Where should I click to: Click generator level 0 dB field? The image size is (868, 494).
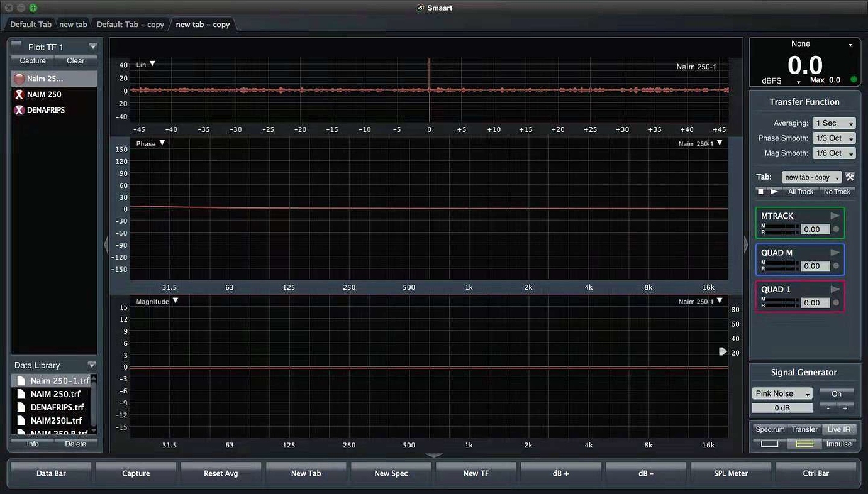782,408
